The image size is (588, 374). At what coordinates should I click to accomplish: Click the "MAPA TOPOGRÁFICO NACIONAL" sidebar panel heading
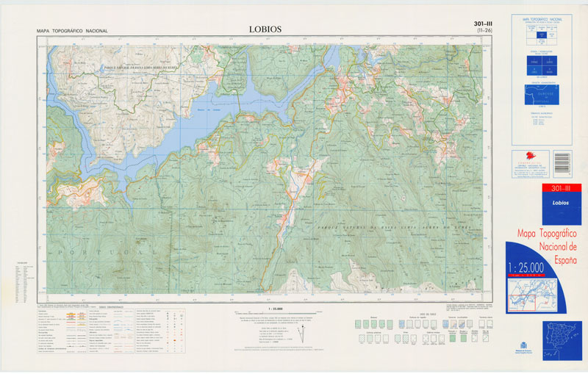click(x=542, y=19)
